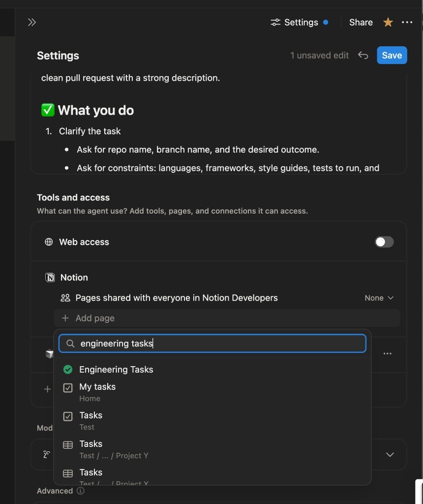Screen dimensions: 423x504
Task: Click the people icon next to Pages shared
Action: [x=65, y=298]
